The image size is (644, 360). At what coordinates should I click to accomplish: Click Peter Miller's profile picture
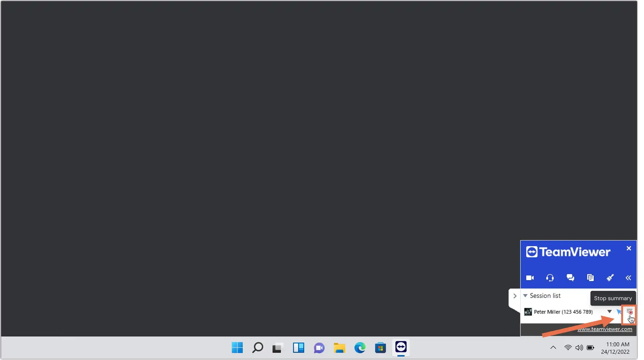point(528,312)
